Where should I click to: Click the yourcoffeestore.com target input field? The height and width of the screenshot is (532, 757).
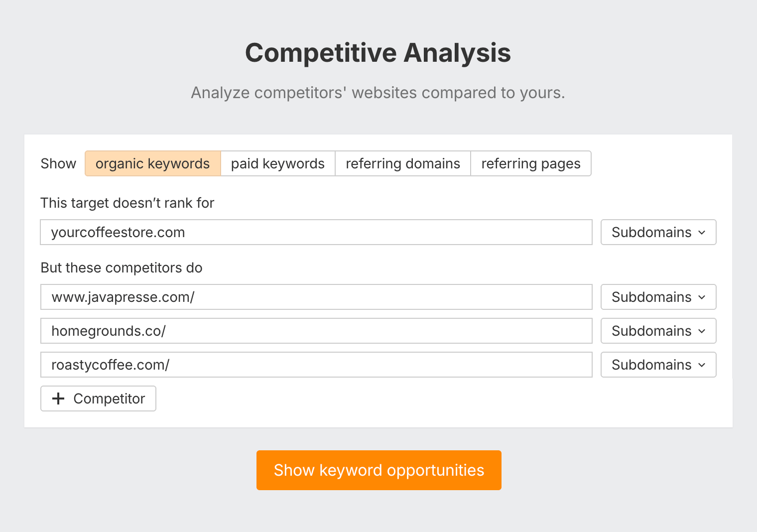[316, 232]
